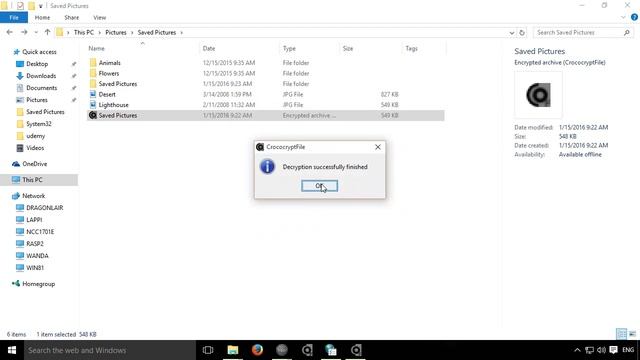Image resolution: width=640 pixels, height=360 pixels.
Task: Close the CrococryptFile dialog
Action: (x=378, y=147)
